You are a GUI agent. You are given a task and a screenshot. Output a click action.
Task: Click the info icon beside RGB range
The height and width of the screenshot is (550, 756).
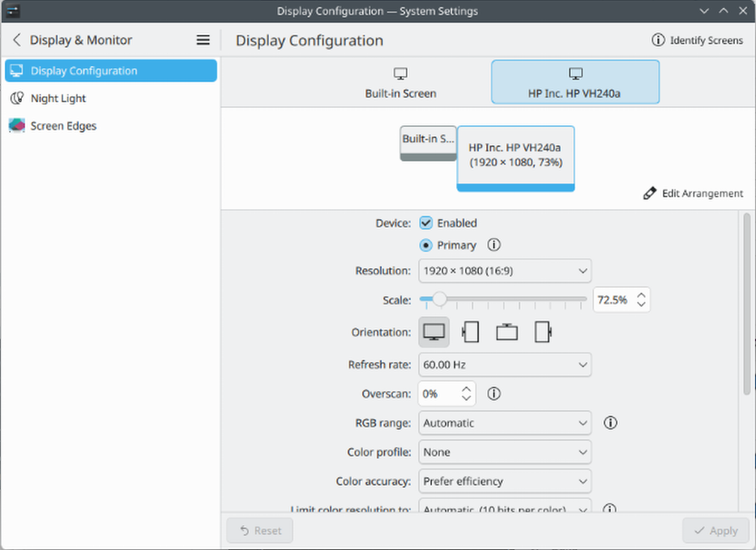pos(611,423)
